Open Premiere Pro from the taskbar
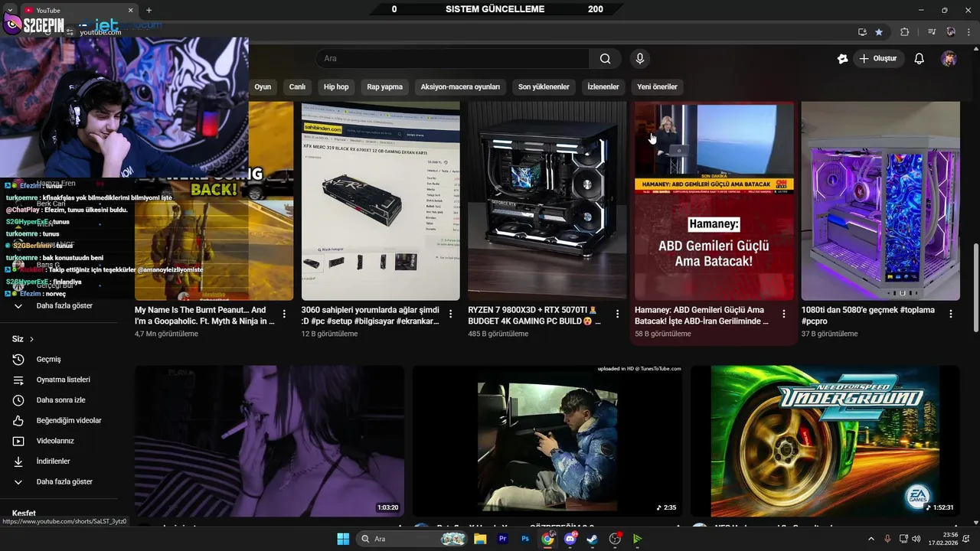Screen dimensions: 980x551 pyautogui.click(x=503, y=539)
